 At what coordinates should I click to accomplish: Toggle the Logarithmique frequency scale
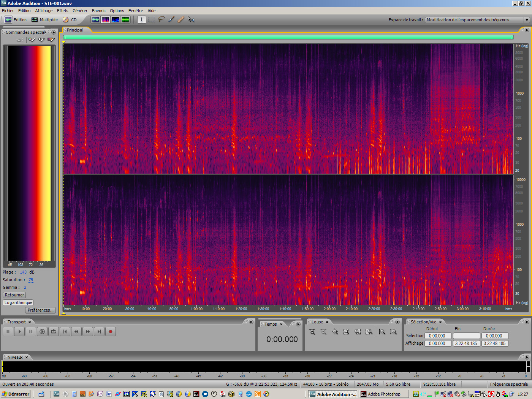[18, 302]
